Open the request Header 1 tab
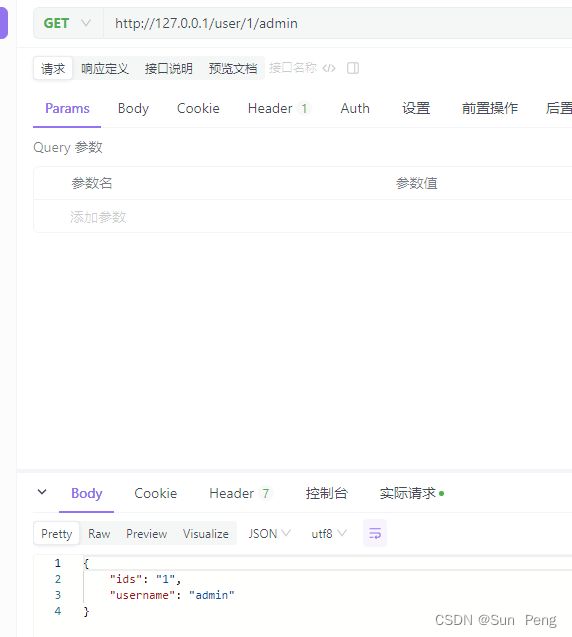Screen dimensions: 572x637 pos(278,108)
